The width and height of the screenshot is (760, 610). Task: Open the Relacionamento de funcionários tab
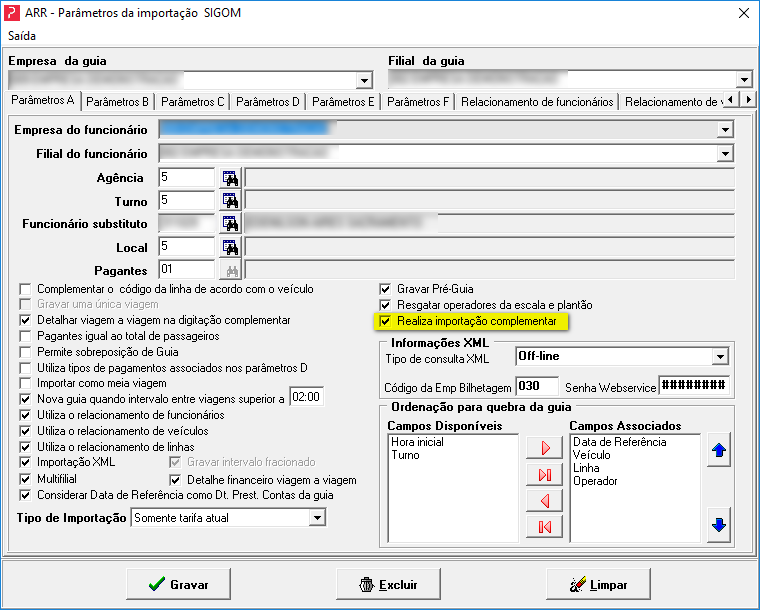537,102
